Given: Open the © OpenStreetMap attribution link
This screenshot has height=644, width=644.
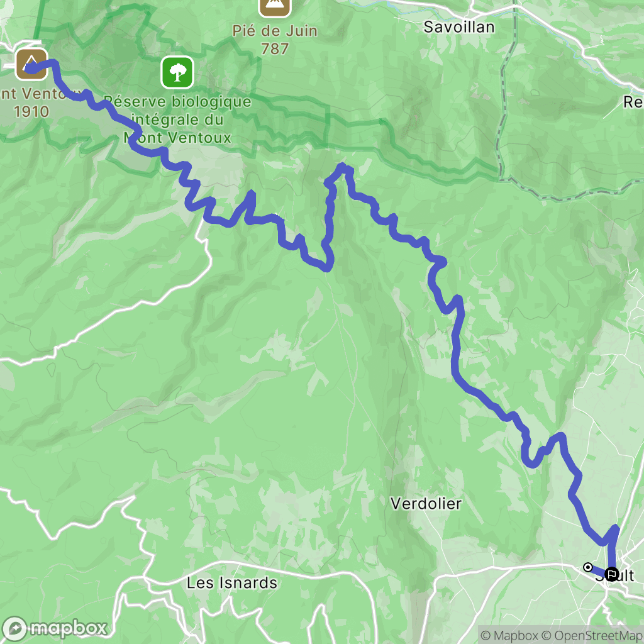Looking at the screenshot, I should point(591,635).
